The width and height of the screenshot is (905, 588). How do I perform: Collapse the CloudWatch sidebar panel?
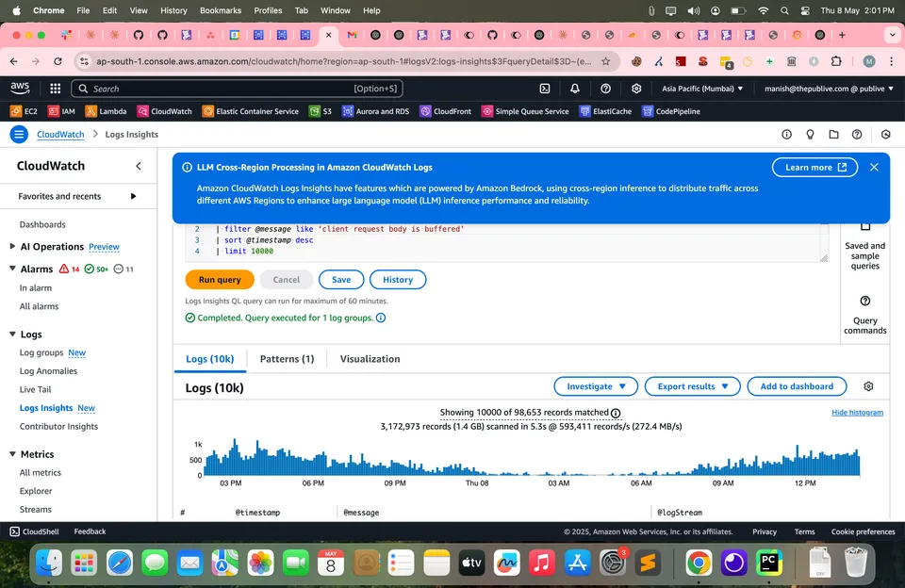point(139,166)
